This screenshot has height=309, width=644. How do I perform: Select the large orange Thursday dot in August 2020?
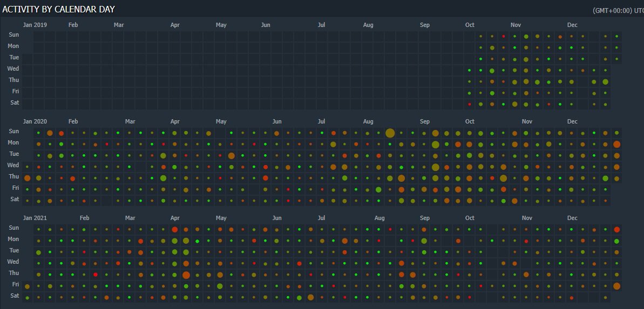pyautogui.click(x=401, y=178)
